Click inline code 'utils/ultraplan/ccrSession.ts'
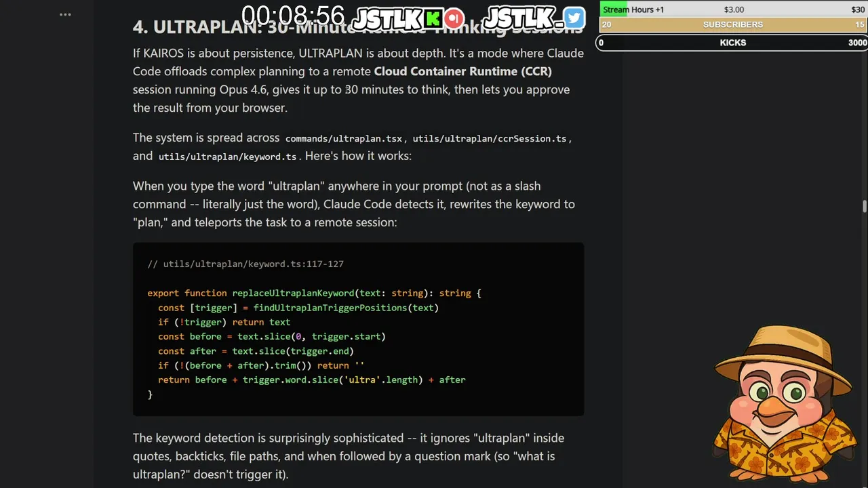Viewport: 868px width, 488px height. (490, 138)
